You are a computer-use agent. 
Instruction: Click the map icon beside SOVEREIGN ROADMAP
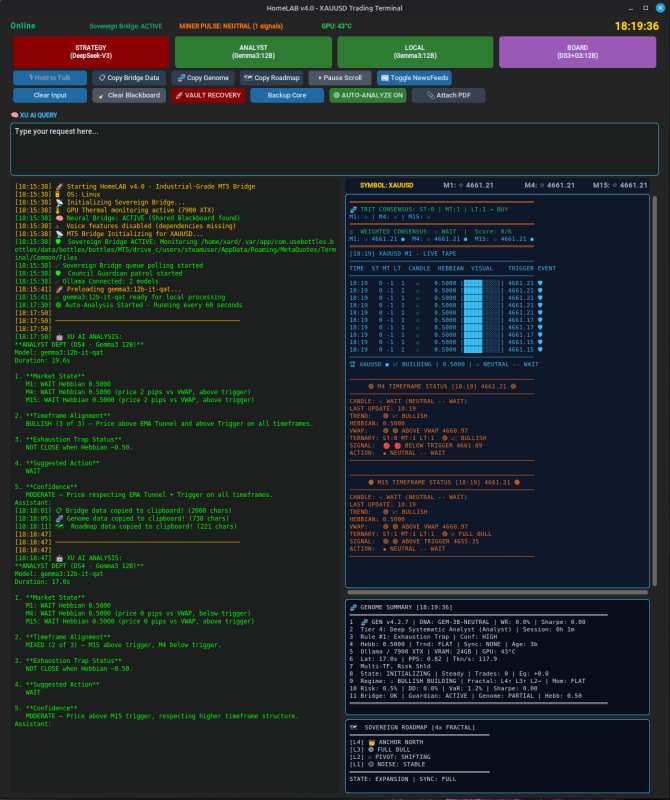tap(353, 727)
